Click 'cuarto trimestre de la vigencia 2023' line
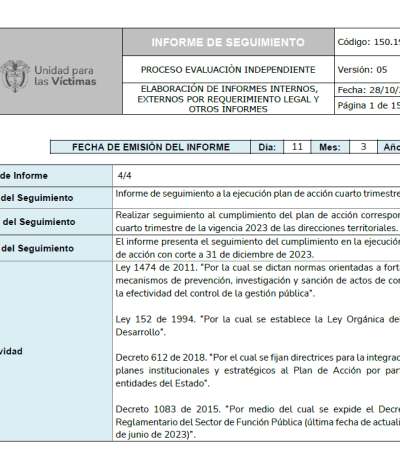The height and width of the screenshot is (450, 400). 257,228
